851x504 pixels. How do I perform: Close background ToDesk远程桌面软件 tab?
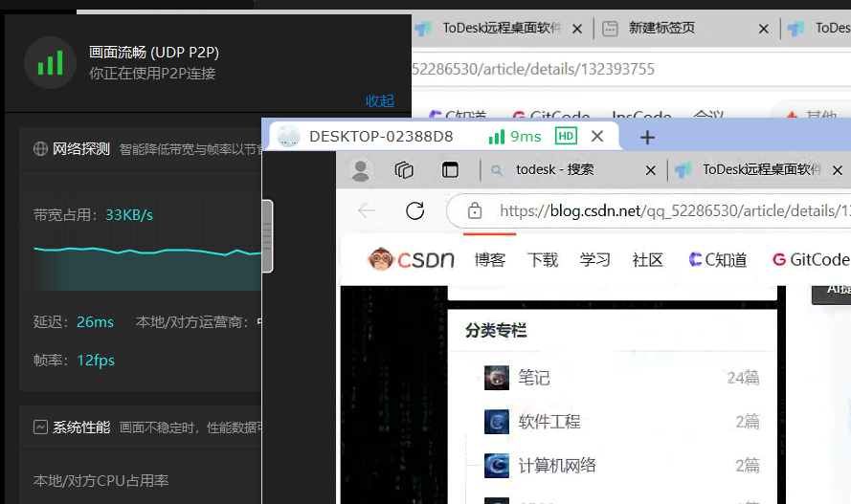pos(577,29)
